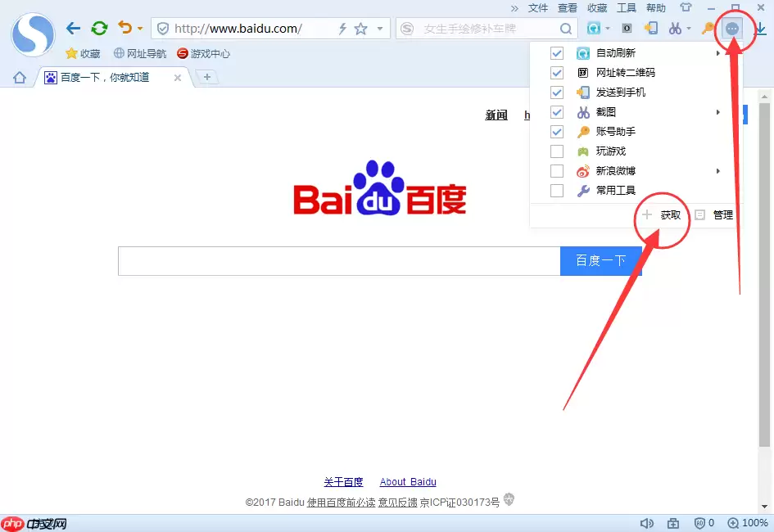Click the 100% page zoom control

pos(747,523)
